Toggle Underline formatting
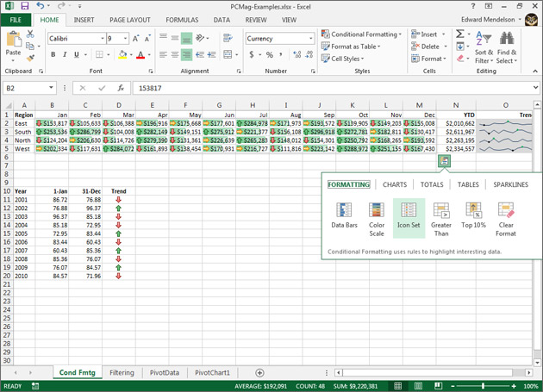This screenshot has height=392, width=543. 77,55
